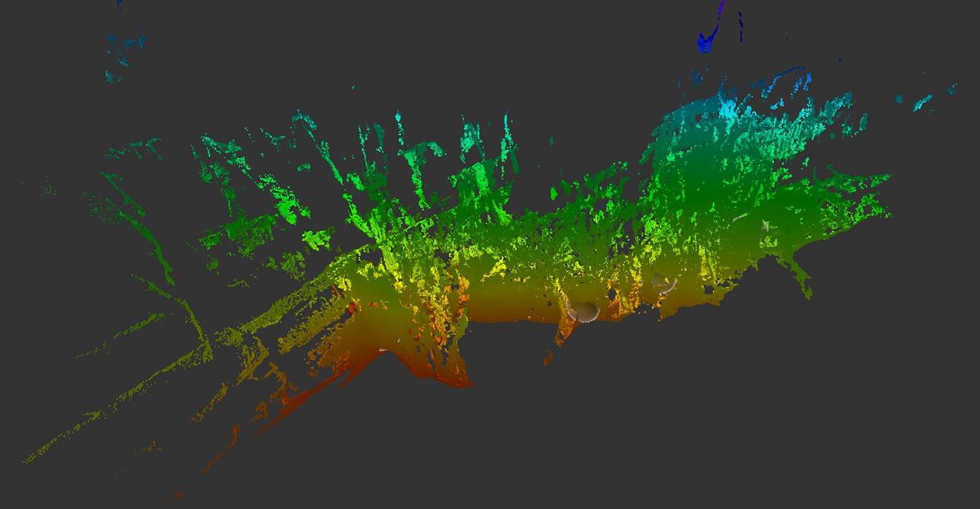Click the thin dark blue vertical streak

[x=741, y=26]
